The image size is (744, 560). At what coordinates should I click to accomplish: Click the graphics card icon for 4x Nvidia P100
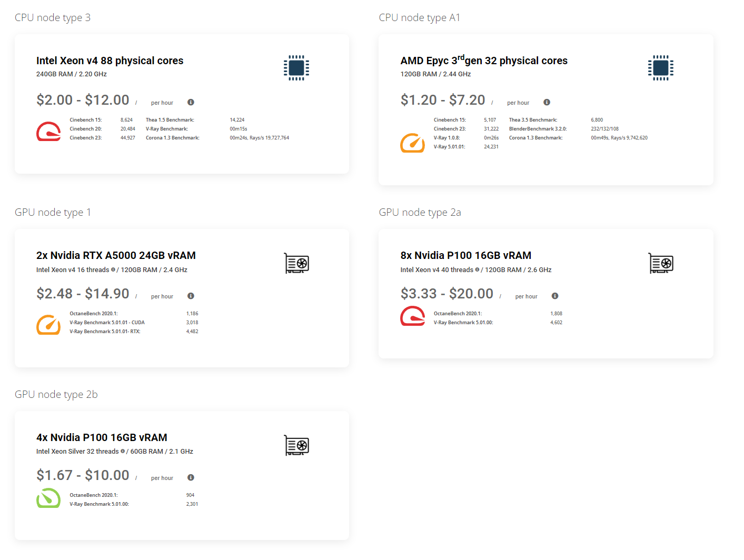point(296,445)
